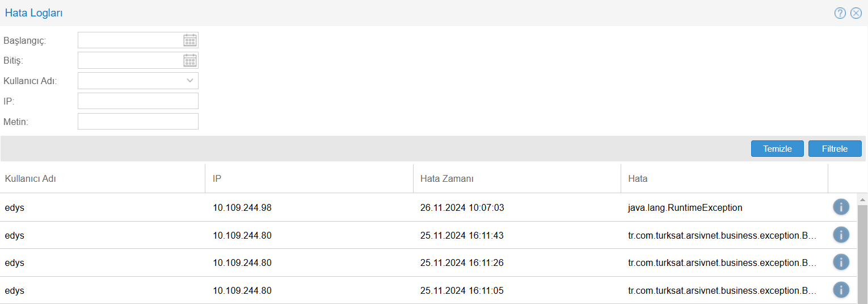This screenshot has width=868, height=304.
Task: Open the Başlangıç date calendar picker
Action: tap(190, 40)
